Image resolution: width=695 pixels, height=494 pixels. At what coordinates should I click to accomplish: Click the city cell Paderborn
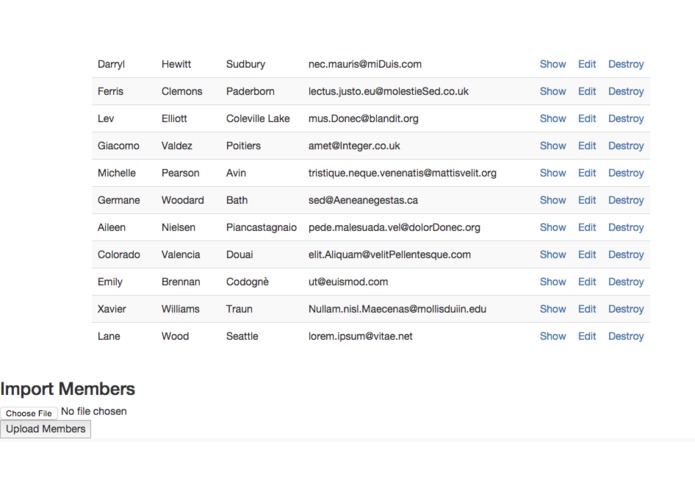pos(250,91)
